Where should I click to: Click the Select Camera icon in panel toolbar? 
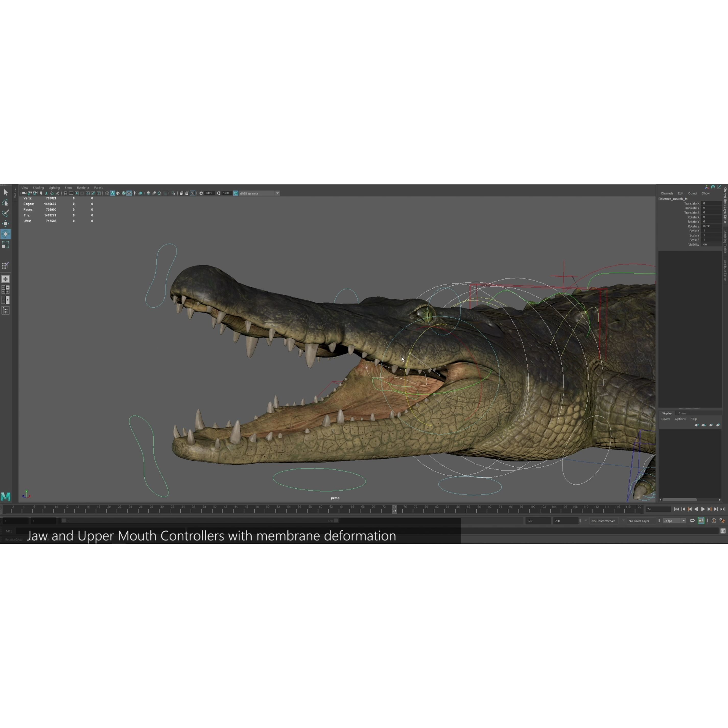point(24,193)
